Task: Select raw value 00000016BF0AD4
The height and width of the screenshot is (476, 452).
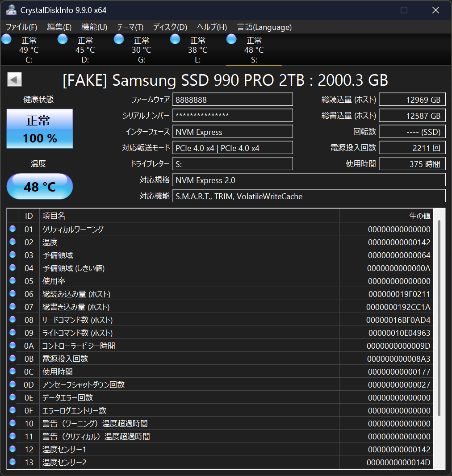Action: (x=398, y=320)
